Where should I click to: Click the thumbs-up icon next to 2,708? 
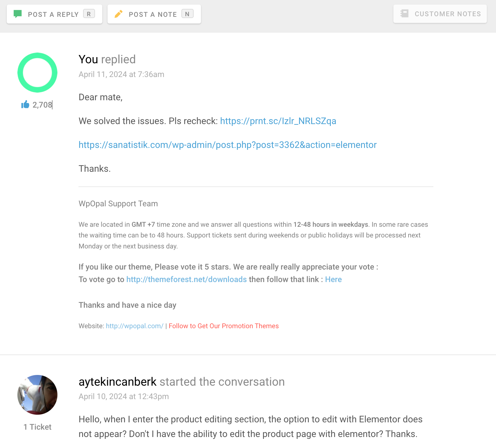(25, 105)
